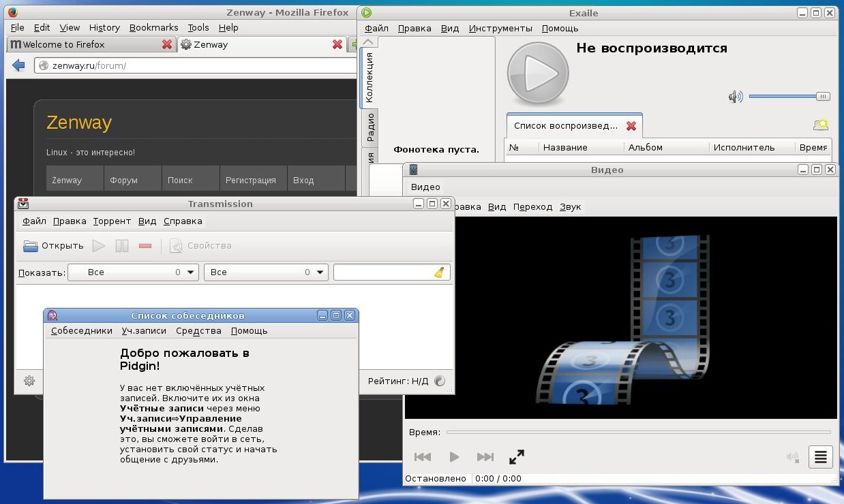The image size is (844, 504).
Task: Toggle fullscreen in the Video player
Action: [517, 457]
